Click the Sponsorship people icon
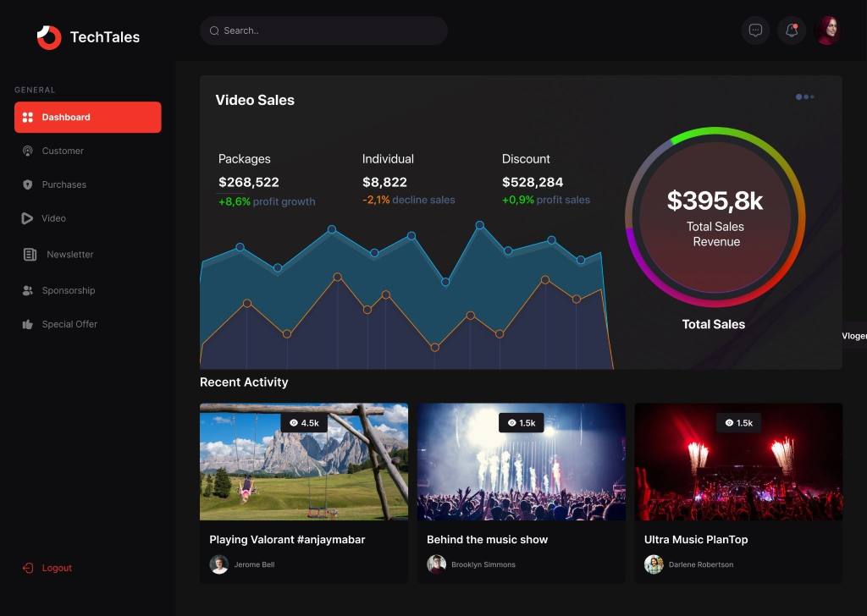Screen dimensions: 867x616 coord(28,290)
